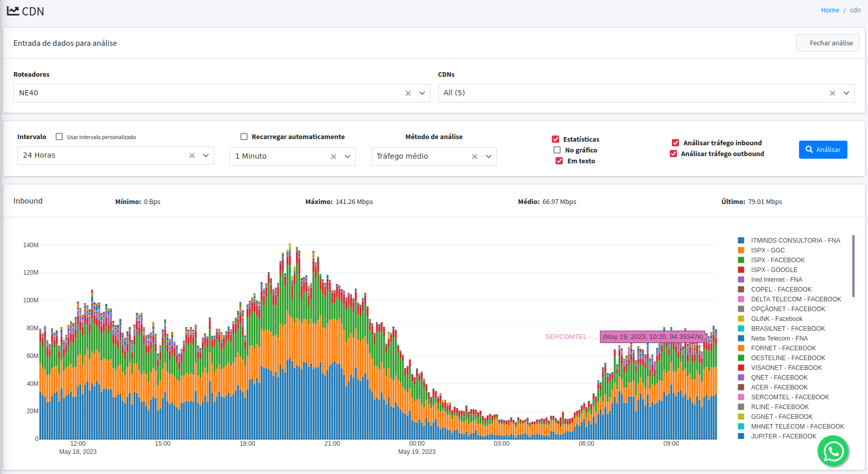Toggle ISPX - GGC legend swatch
The height and width of the screenshot is (474, 868).
tap(741, 250)
